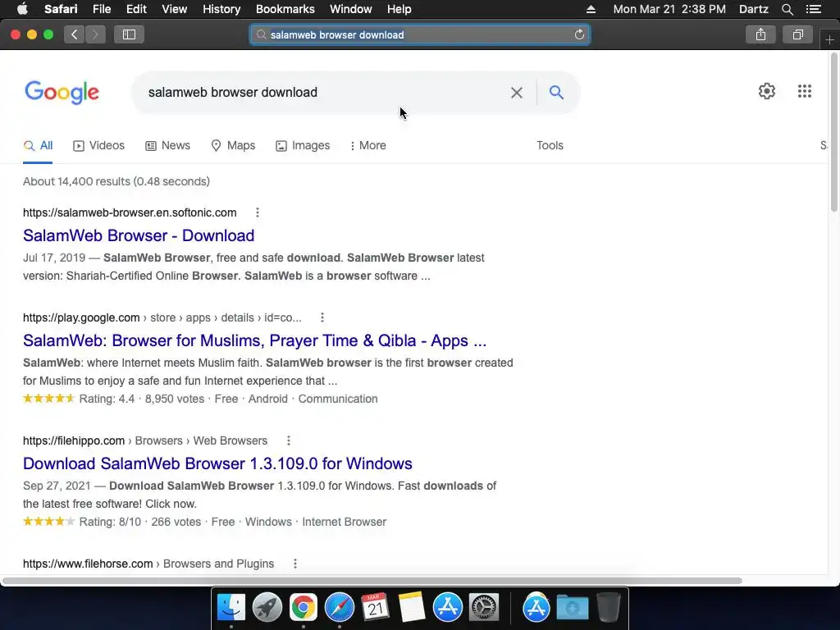Click Safari's forward arrow button
Screen dimensions: 840x630
click(x=95, y=34)
